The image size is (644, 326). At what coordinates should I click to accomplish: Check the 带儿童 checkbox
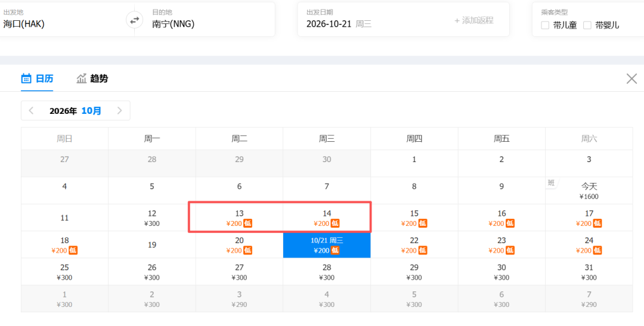click(x=545, y=26)
